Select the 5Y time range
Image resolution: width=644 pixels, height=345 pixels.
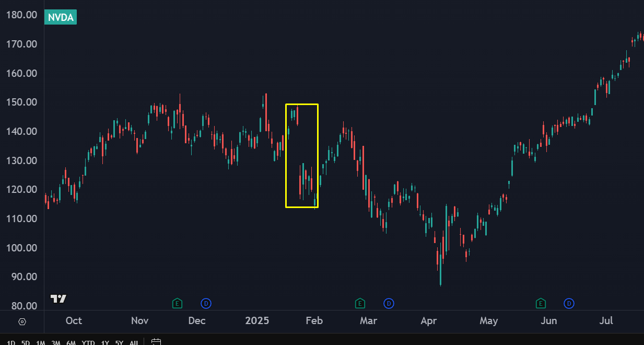point(120,343)
